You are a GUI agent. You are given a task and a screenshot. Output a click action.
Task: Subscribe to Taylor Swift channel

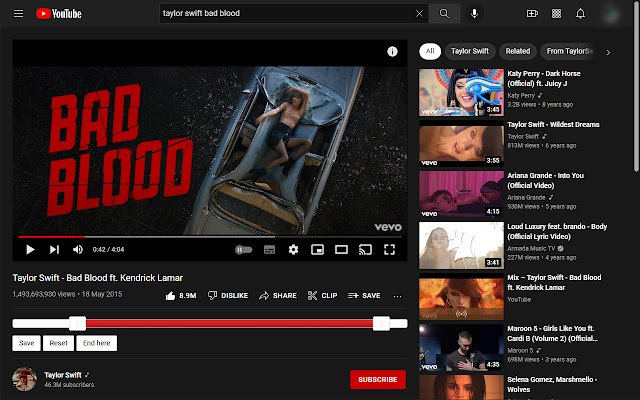[x=378, y=380]
